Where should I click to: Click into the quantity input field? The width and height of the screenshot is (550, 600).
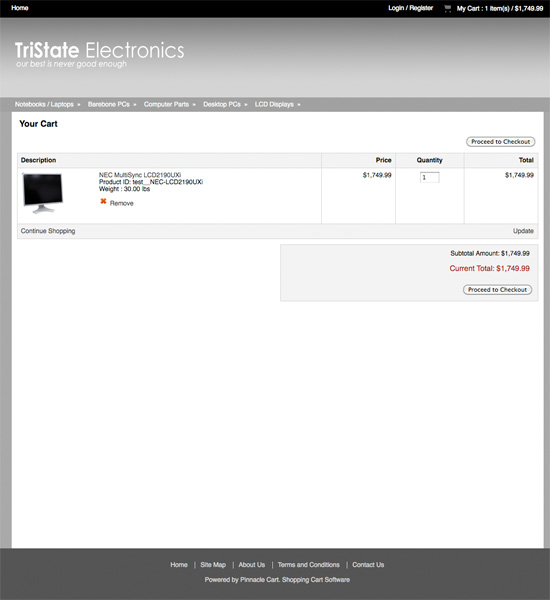click(x=429, y=178)
